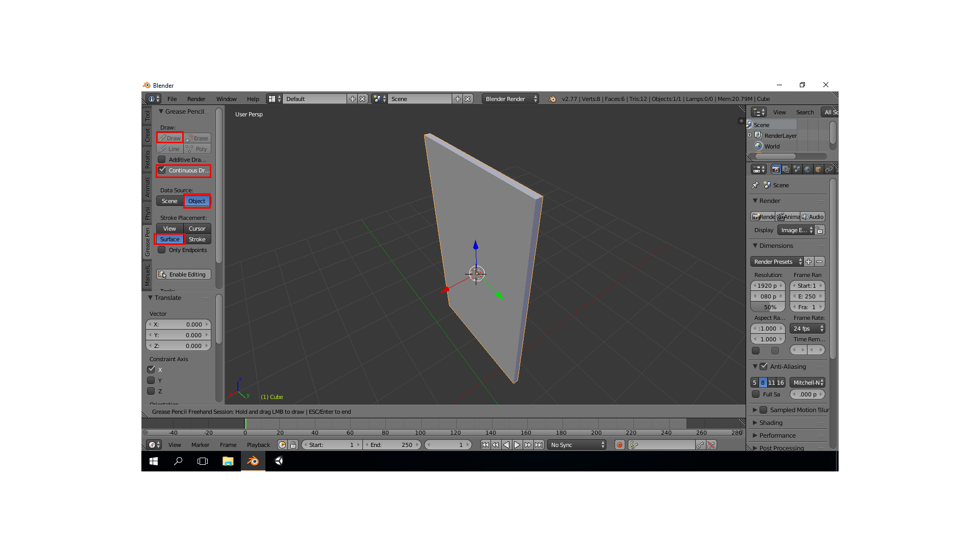
Task: Open the World properties tab icon
Action: [x=807, y=169]
